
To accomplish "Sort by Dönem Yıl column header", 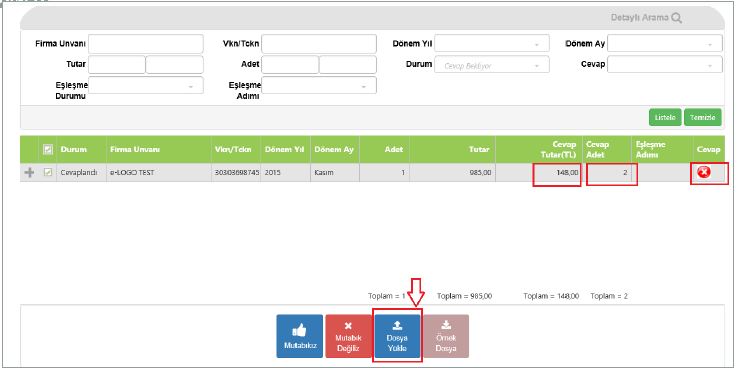I will tap(286, 150).
